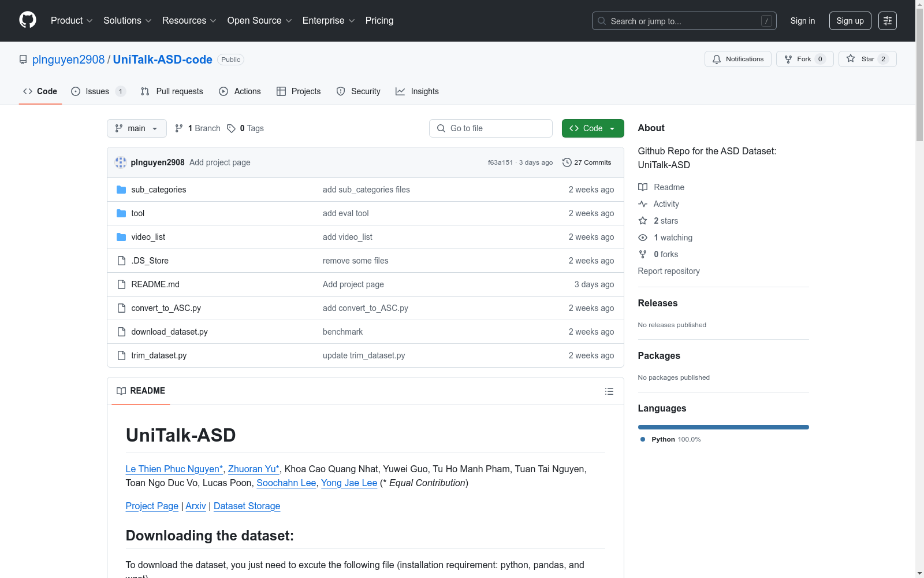Click the convert_to_ASC.py file icon
The width and height of the screenshot is (924, 578).
[x=121, y=308]
